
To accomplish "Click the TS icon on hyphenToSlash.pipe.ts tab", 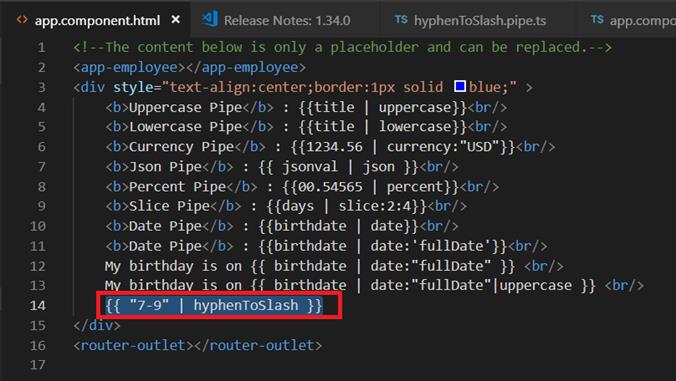I will 401,19.
